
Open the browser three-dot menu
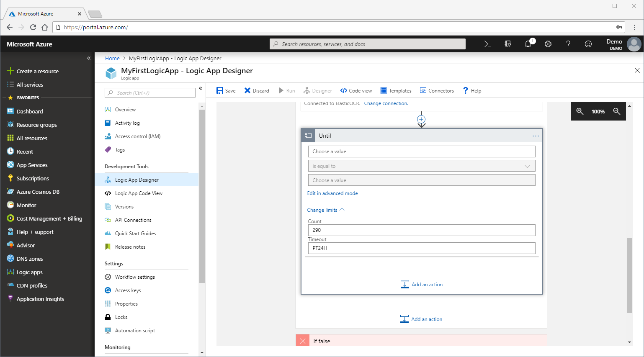click(635, 27)
